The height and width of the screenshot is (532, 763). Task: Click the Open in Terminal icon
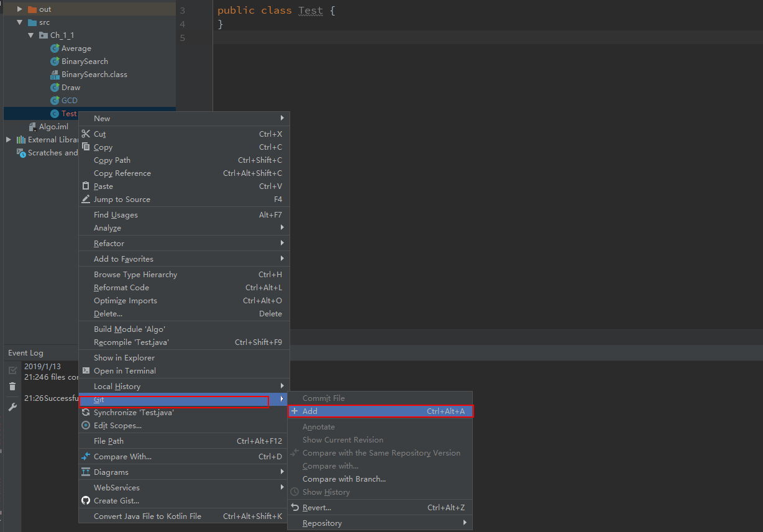(86, 371)
